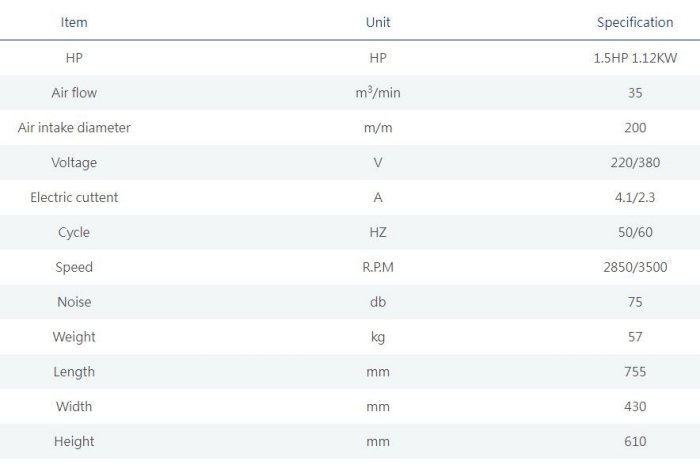Select the 50/60 cycle value

[x=635, y=232]
